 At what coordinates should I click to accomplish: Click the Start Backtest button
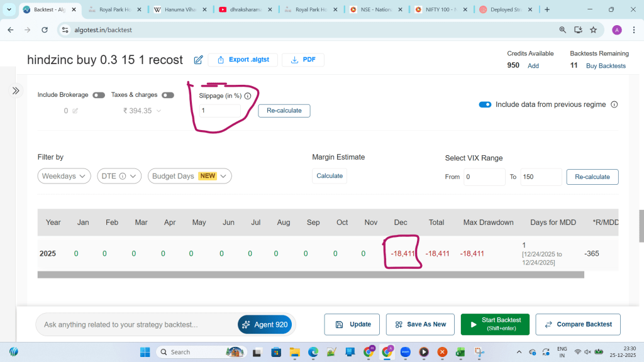[495, 324]
